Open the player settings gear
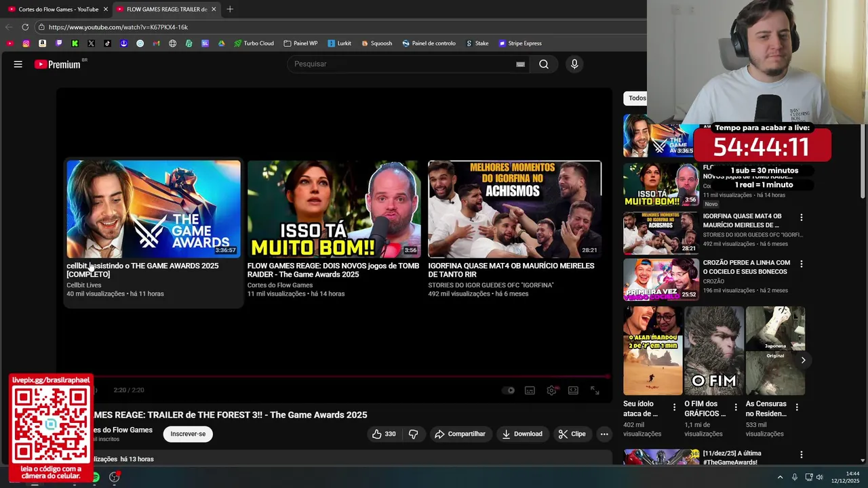Image resolution: width=868 pixels, height=488 pixels. click(551, 390)
